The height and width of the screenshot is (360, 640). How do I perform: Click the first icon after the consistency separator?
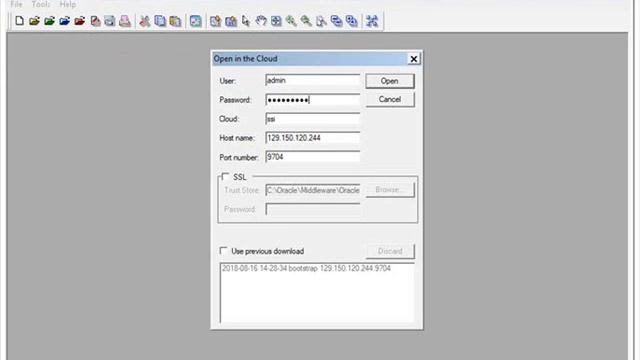216,21
